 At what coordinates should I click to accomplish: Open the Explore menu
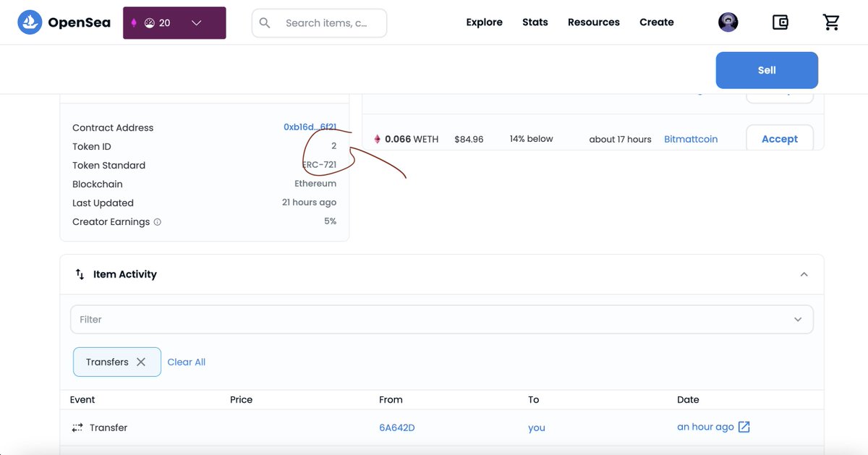click(x=484, y=22)
